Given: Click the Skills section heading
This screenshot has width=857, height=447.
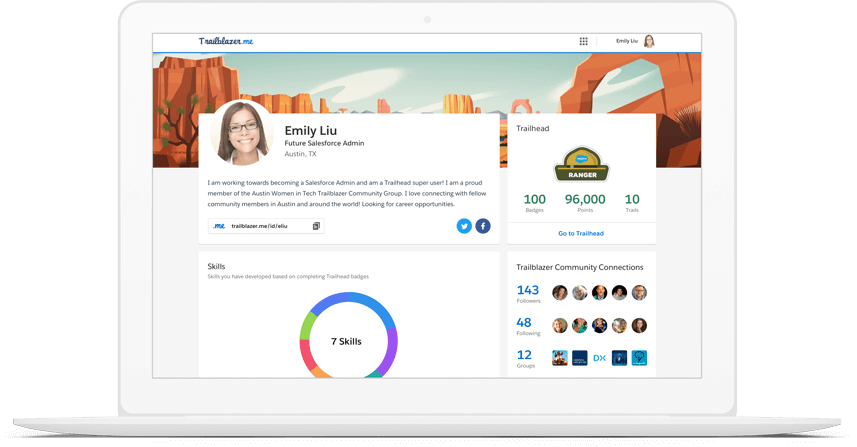Looking at the screenshot, I should pos(216,266).
